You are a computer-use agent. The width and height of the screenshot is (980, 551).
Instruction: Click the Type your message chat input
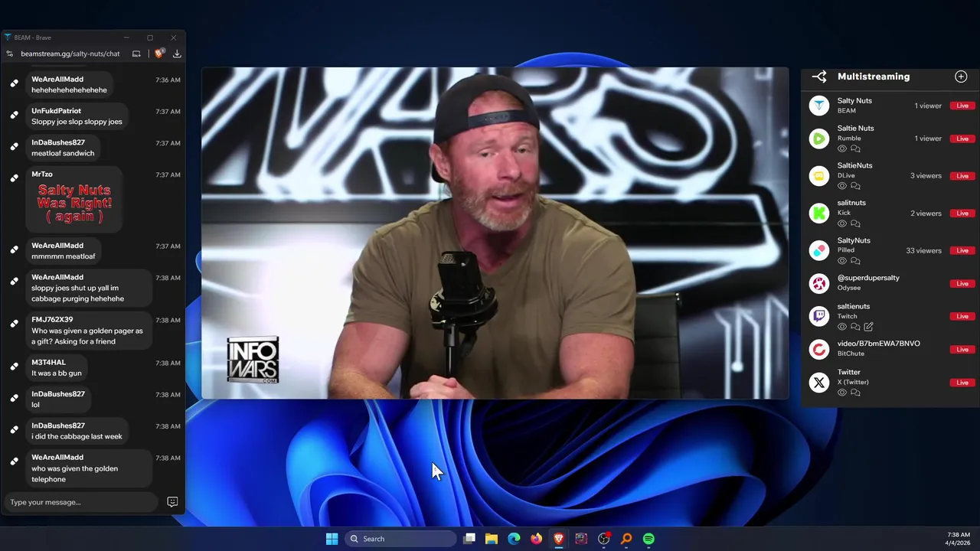tap(81, 502)
